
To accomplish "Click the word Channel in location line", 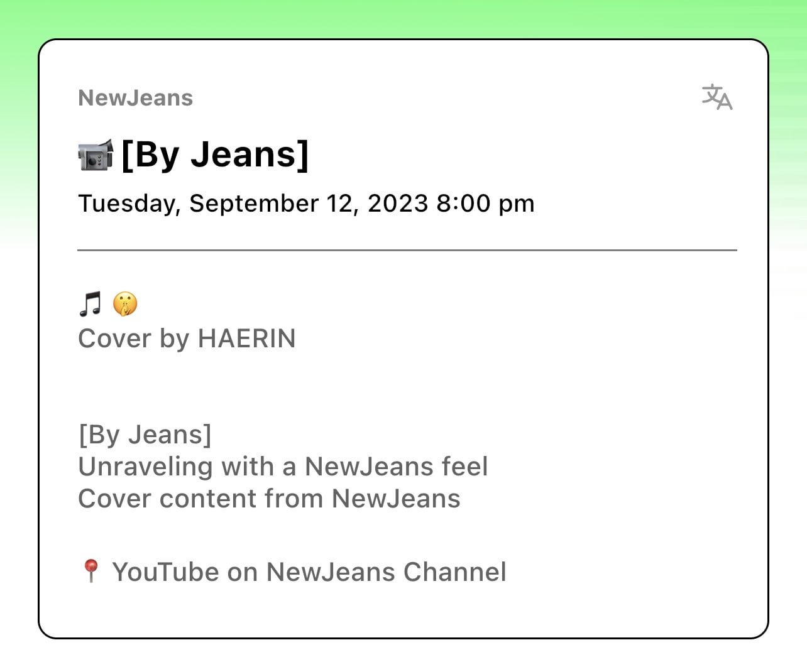I will click(x=454, y=572).
